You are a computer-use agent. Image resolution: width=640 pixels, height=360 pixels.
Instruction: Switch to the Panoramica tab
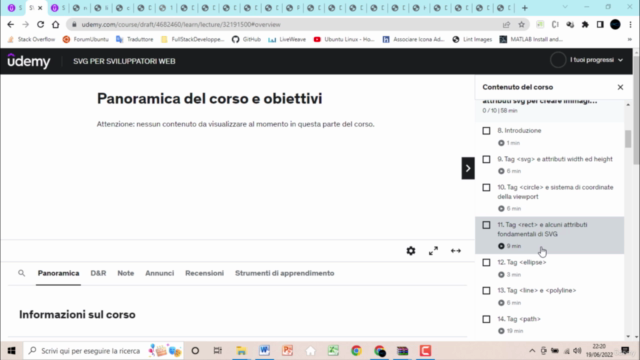click(x=58, y=273)
